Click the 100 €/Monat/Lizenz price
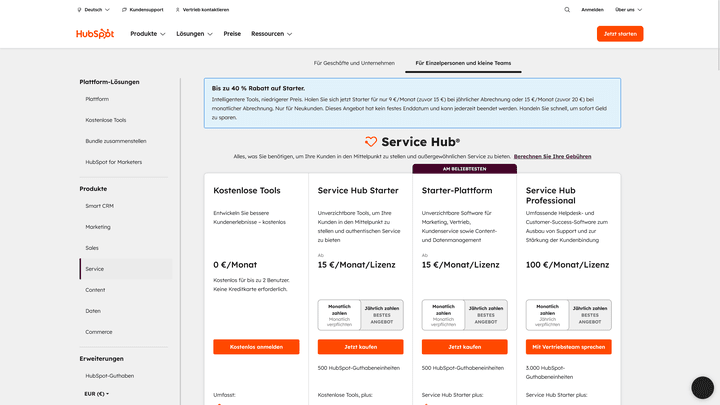This screenshot has width=720, height=405. point(568,265)
